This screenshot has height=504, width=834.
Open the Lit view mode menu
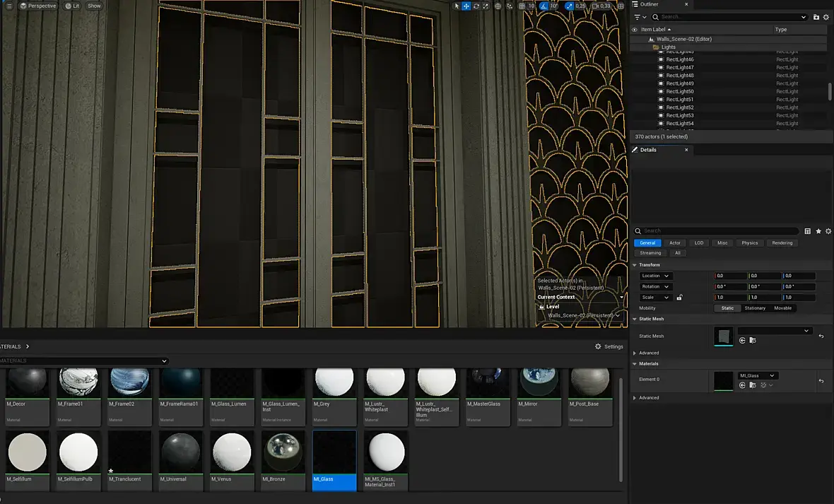[72, 6]
